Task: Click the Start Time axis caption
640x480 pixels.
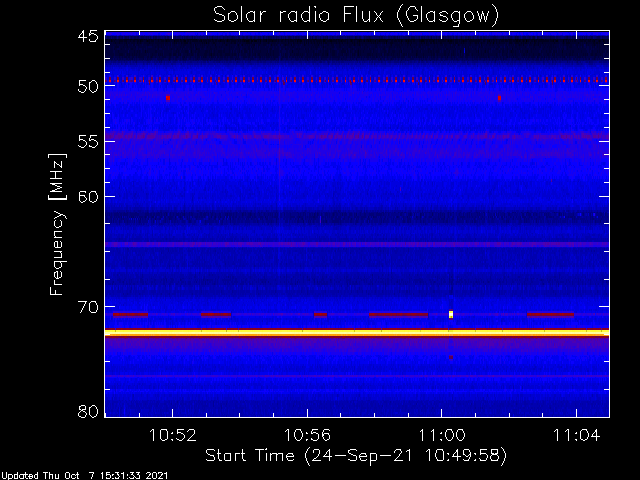Action: pyautogui.click(x=356, y=455)
